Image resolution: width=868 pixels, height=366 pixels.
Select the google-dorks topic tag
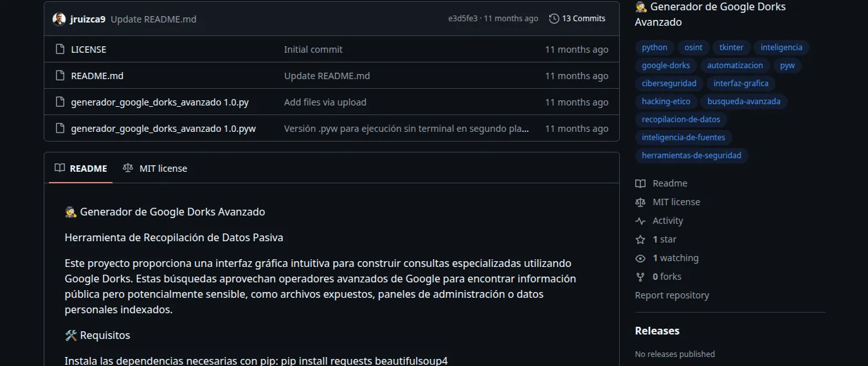665,66
